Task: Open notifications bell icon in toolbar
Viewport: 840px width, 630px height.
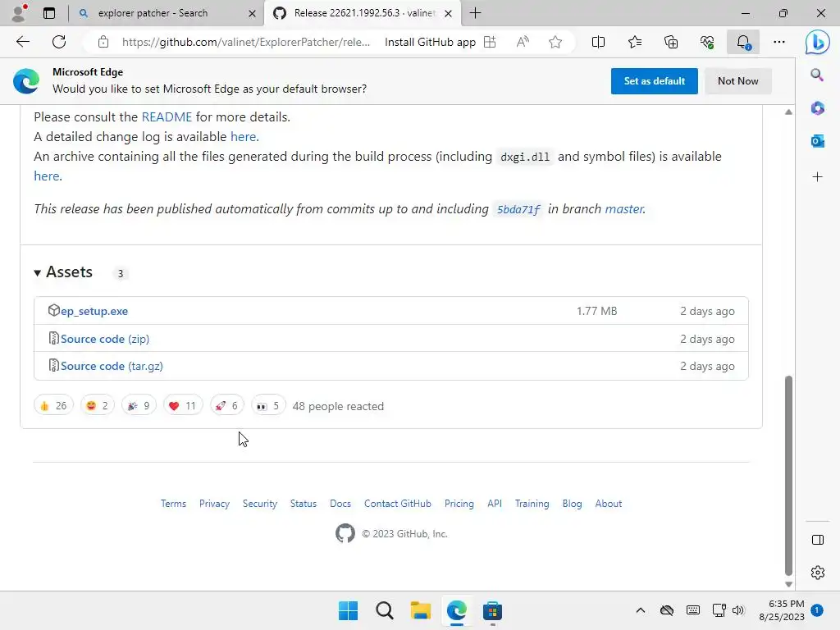Action: [743, 42]
